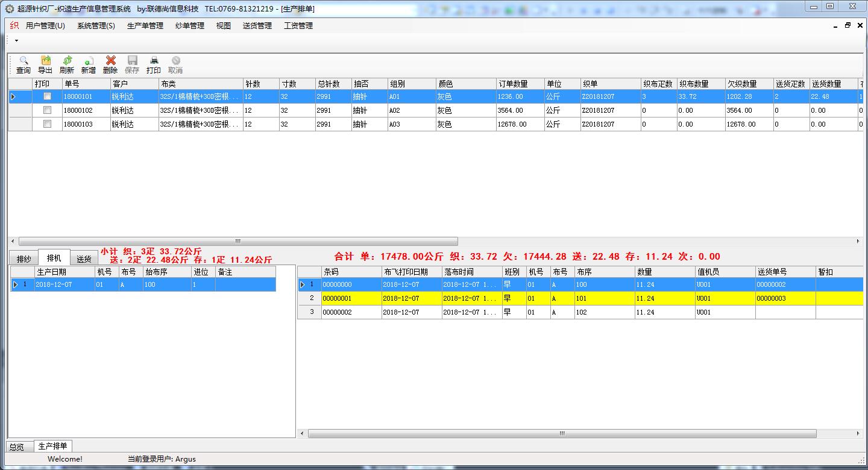The height and width of the screenshot is (470, 868).
Task: Click the upper grid horizontal scrollbar thumb
Action: click(x=238, y=241)
